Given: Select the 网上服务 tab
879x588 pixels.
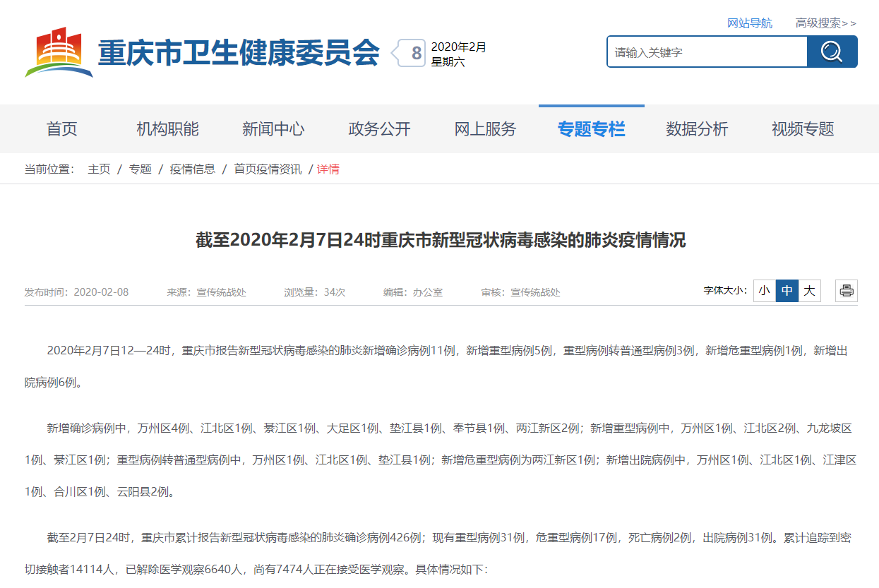Looking at the screenshot, I should [x=485, y=129].
